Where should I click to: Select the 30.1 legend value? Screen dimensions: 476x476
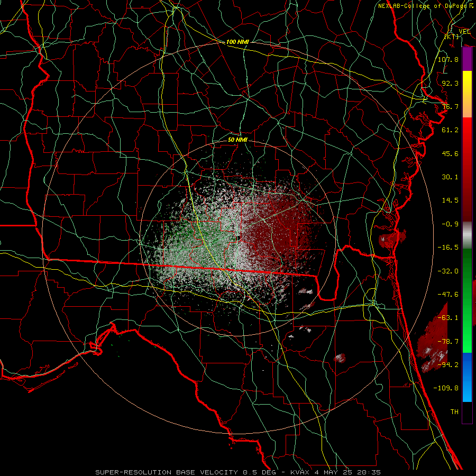coord(450,177)
